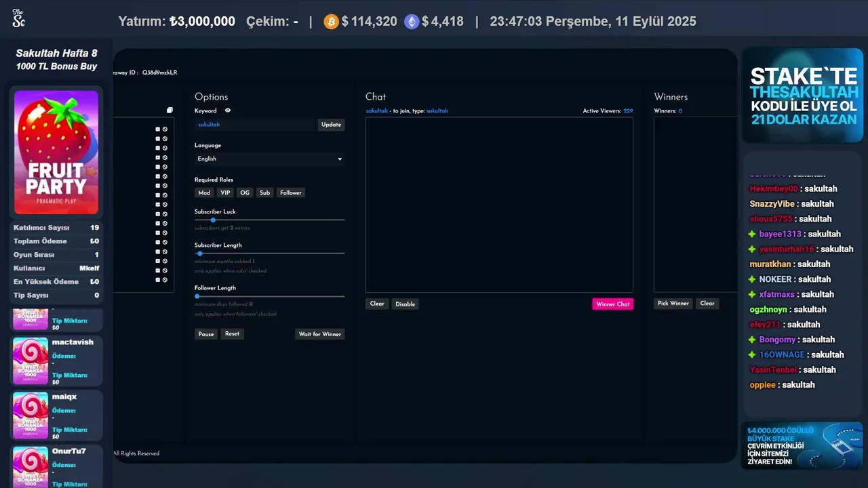Image resolution: width=868 pixels, height=488 pixels.
Task: Click username ogzhnoyn in stream chat
Action: (x=768, y=309)
